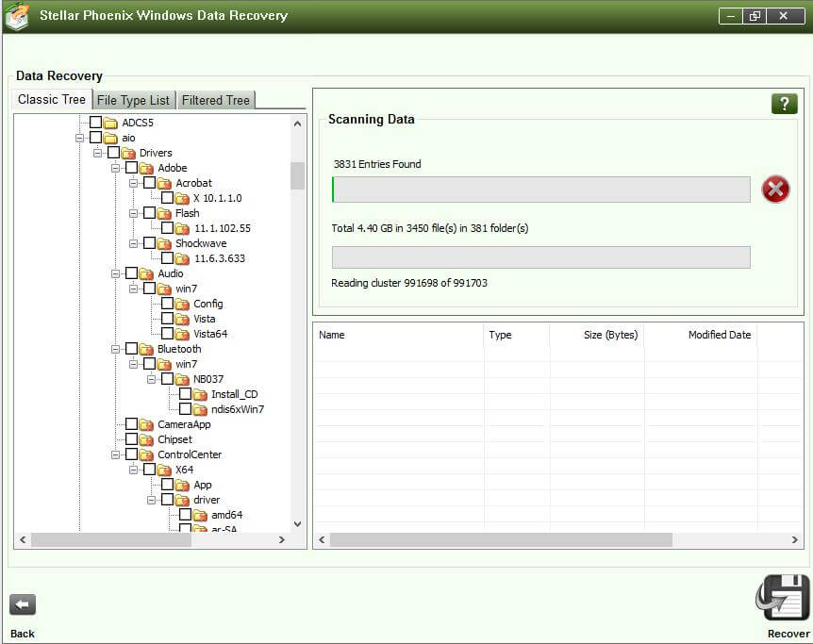Click the Size (Bytes) column header

tap(609, 335)
